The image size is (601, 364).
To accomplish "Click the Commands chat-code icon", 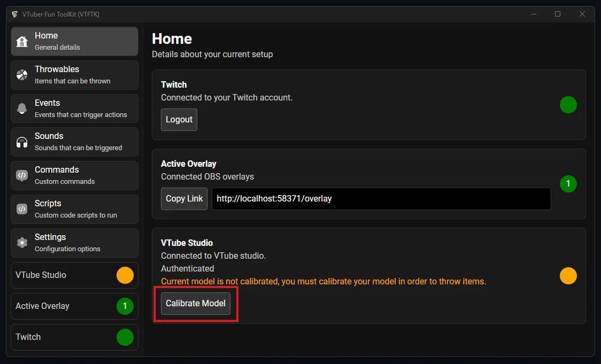I will coord(22,175).
